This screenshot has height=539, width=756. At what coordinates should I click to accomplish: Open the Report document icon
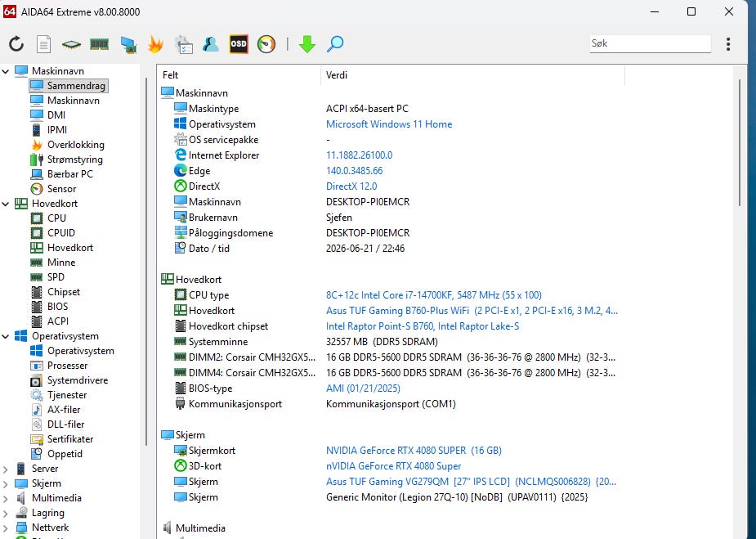[x=44, y=44]
